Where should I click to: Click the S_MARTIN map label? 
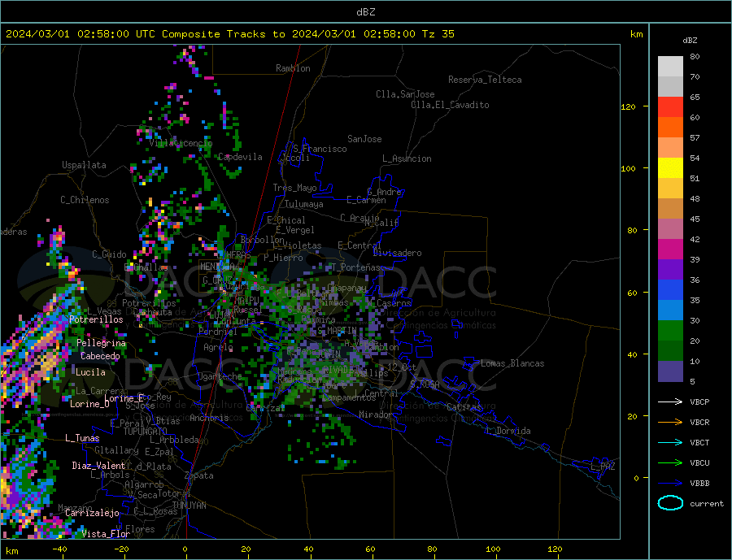pos(337,331)
